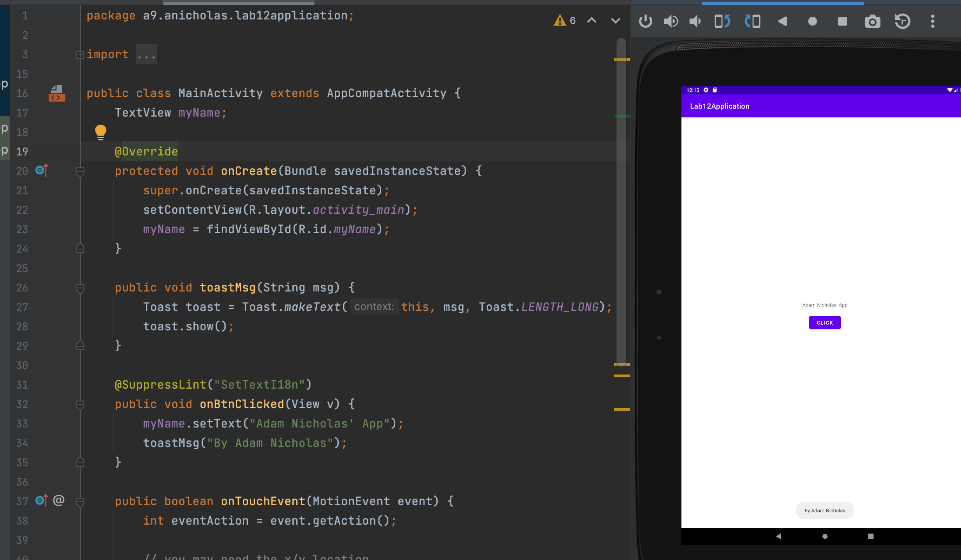Click related XML file gutter icon line 16
Image resolution: width=961 pixels, height=560 pixels.
tap(57, 93)
